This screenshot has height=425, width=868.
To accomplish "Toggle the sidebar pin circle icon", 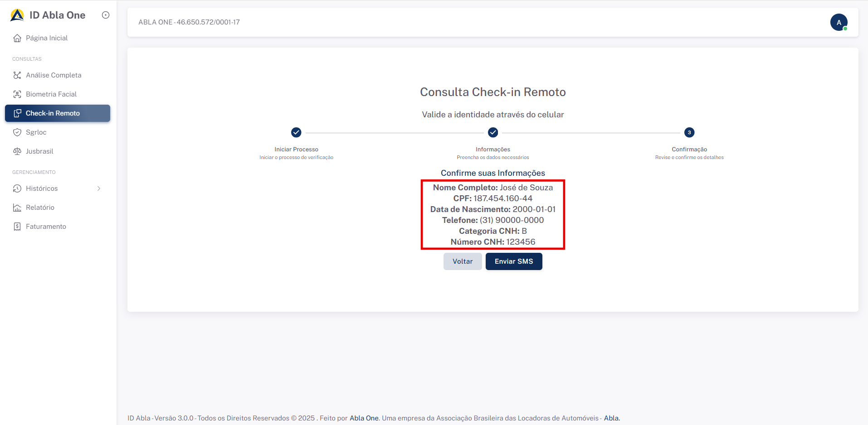I will point(106,15).
